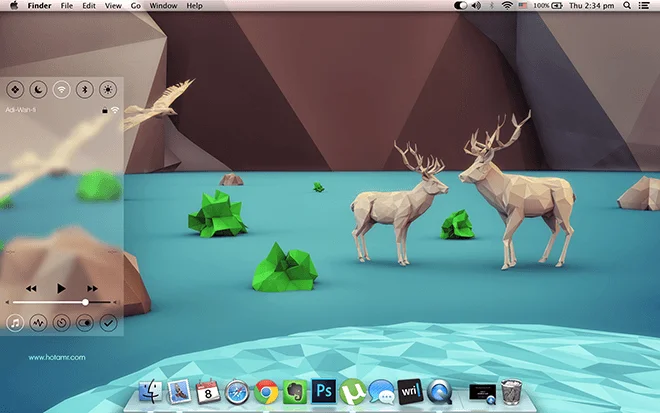Screen dimensions: 660x413
Task: Click the brightness sun icon
Action: point(108,90)
